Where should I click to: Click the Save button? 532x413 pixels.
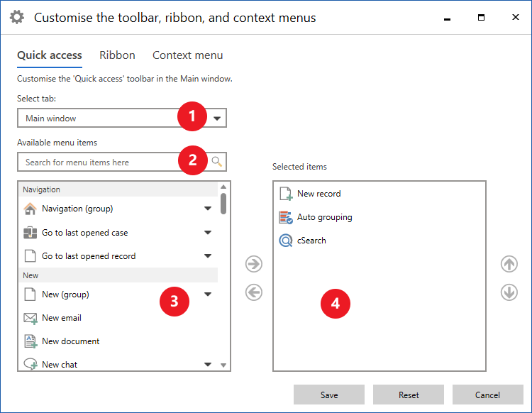coord(329,395)
